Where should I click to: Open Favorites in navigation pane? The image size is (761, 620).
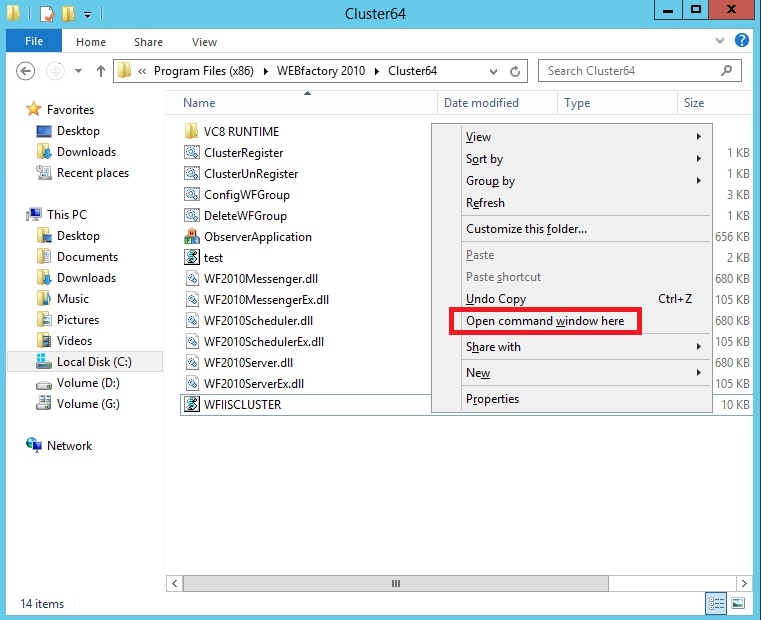[x=70, y=110]
